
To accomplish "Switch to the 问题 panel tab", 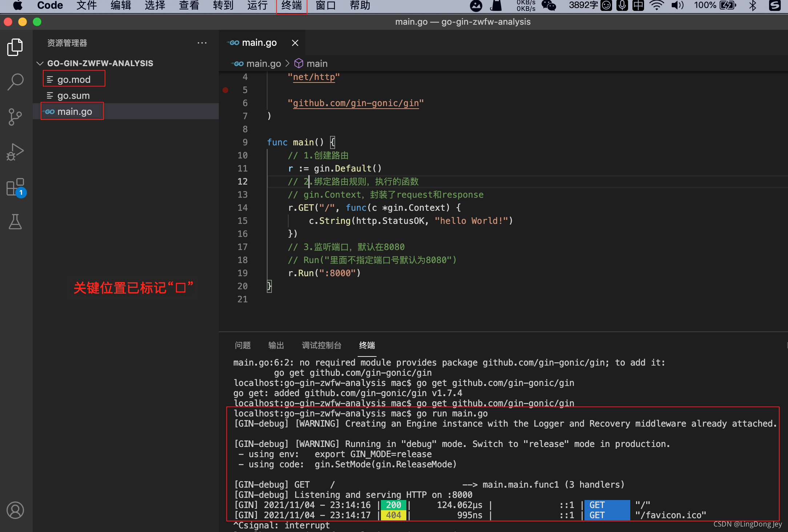I will pyautogui.click(x=242, y=345).
